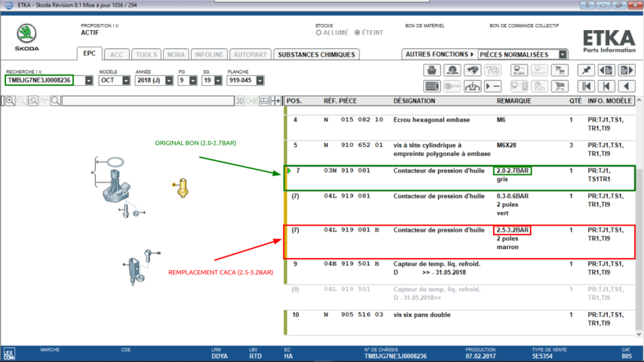Click the INFO. MODÈLE column header
Viewport: 644px width, 362px height.
tap(609, 100)
